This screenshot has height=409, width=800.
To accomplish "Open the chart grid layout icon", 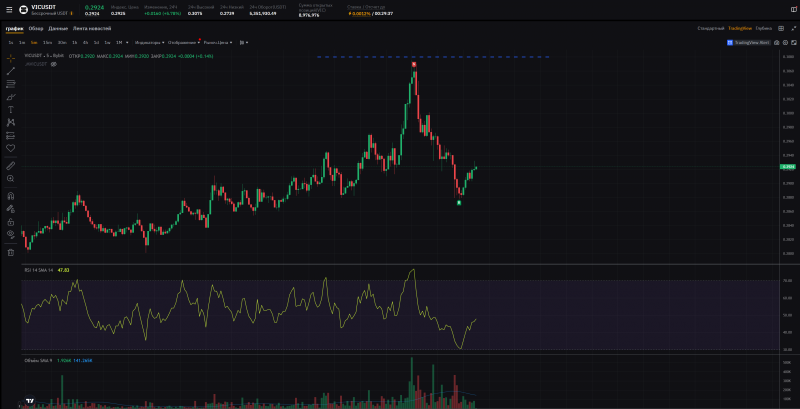I will click(x=781, y=28).
